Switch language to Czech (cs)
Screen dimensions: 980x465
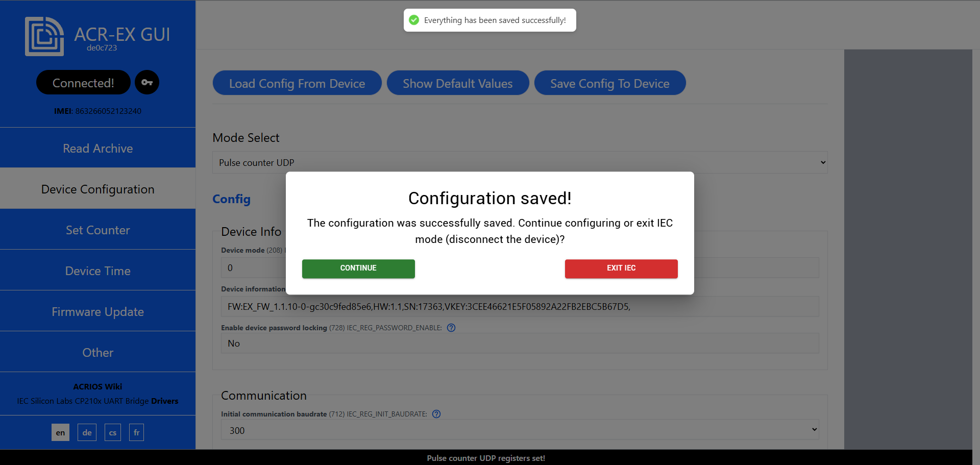[113, 432]
